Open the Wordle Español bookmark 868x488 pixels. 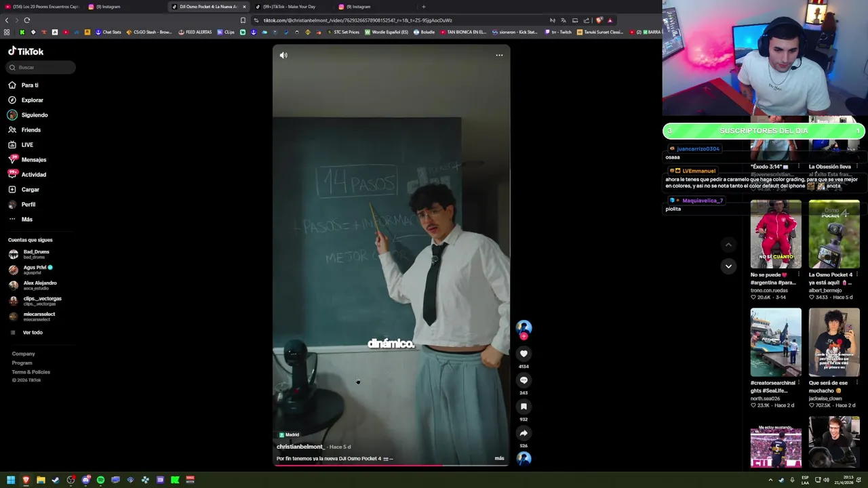[387, 33]
